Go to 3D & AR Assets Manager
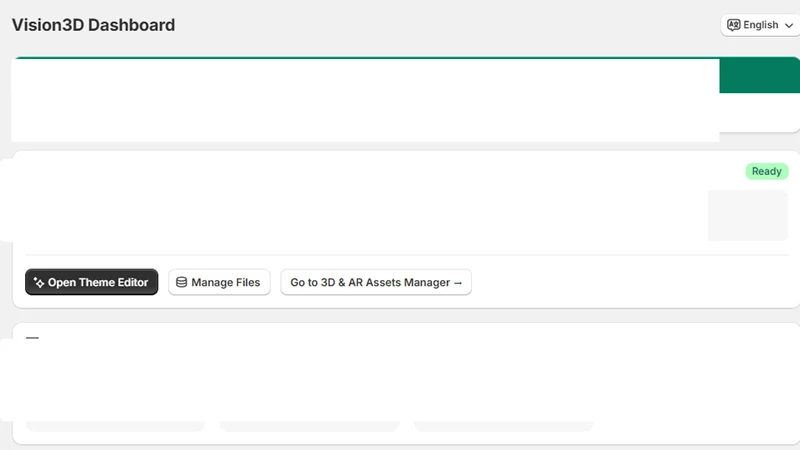Screen dimensions: 800x450 point(376,282)
